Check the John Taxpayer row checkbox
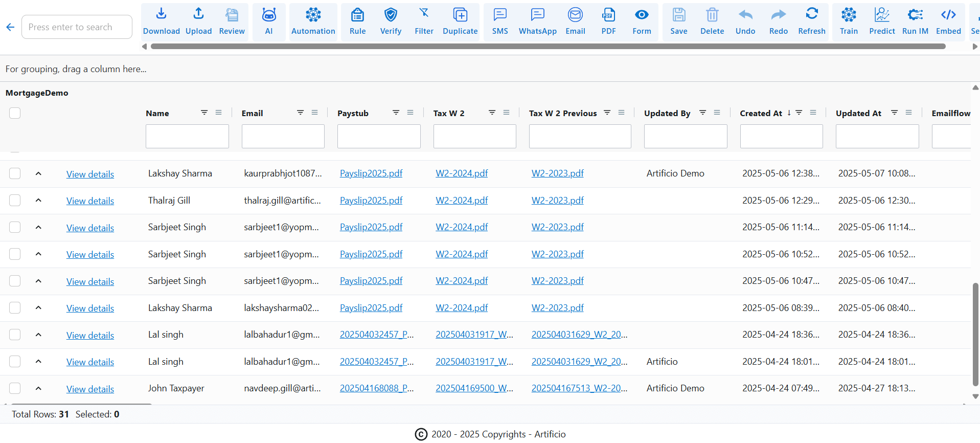The image size is (980, 443). point(15,388)
